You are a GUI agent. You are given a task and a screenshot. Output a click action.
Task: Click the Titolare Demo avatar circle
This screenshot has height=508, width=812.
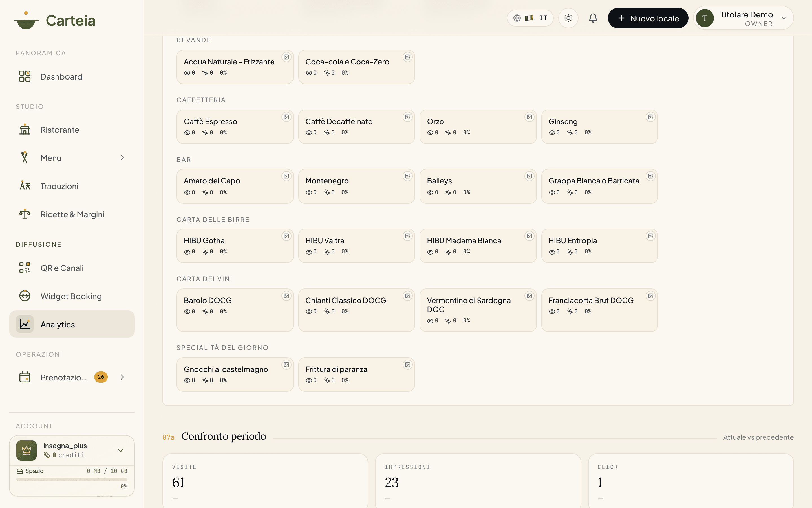tap(705, 18)
